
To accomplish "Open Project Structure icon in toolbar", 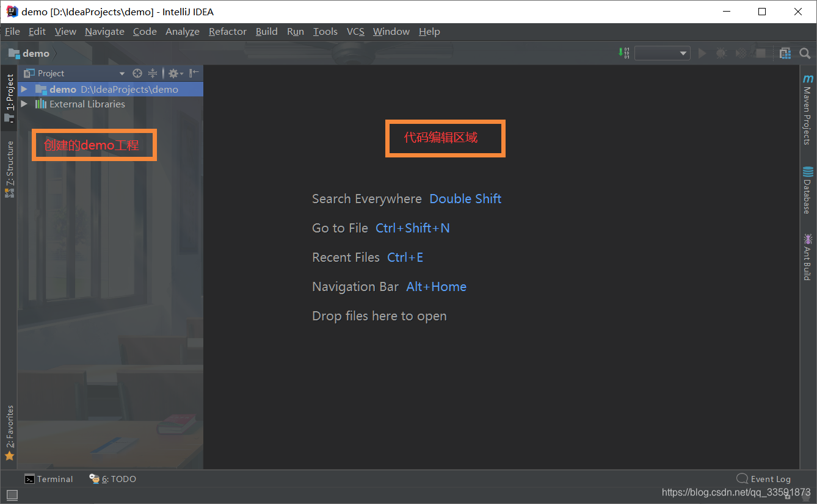I will 785,54.
